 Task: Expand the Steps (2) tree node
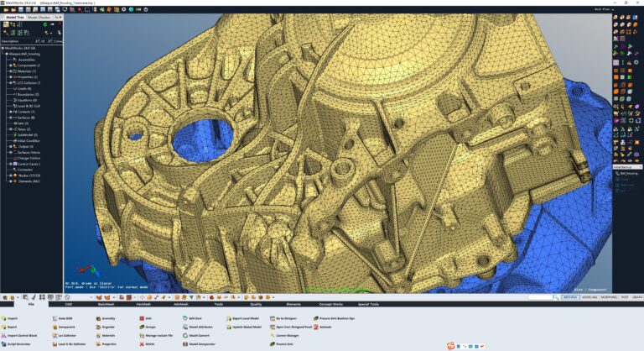pos(11,129)
